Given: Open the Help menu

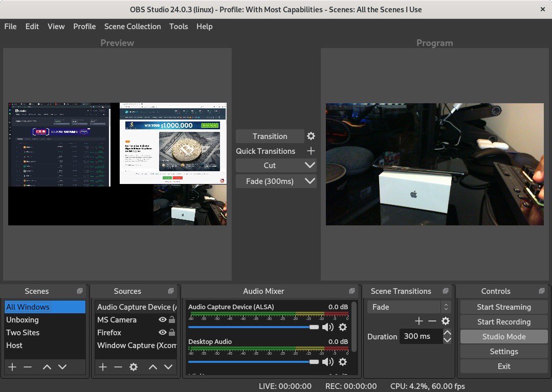Looking at the screenshot, I should (205, 27).
